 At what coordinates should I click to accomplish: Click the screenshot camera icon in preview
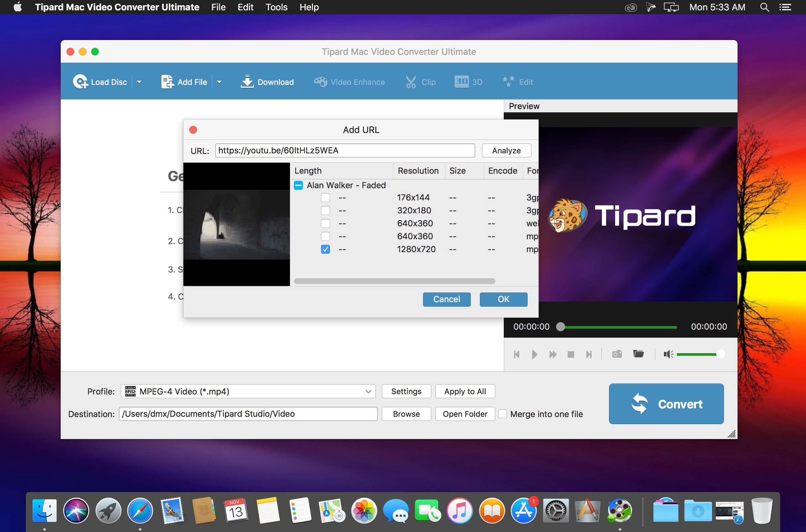[618, 354]
